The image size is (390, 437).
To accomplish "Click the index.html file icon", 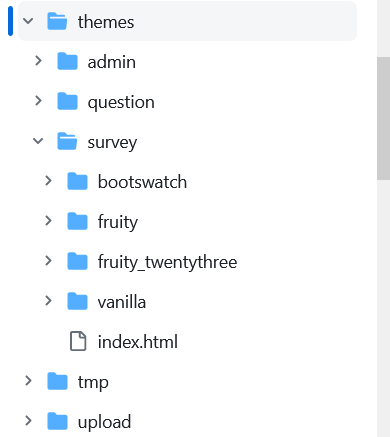I will tap(78, 341).
